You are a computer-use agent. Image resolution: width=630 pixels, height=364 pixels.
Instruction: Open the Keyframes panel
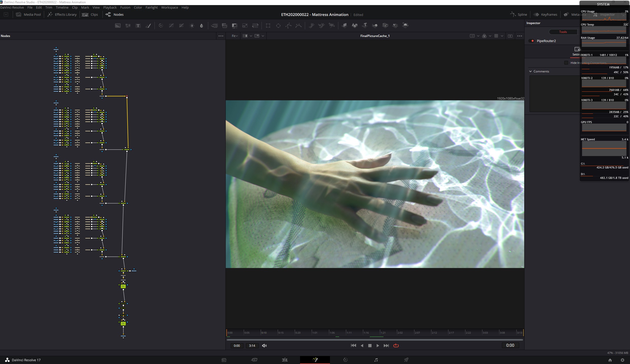(545, 14)
